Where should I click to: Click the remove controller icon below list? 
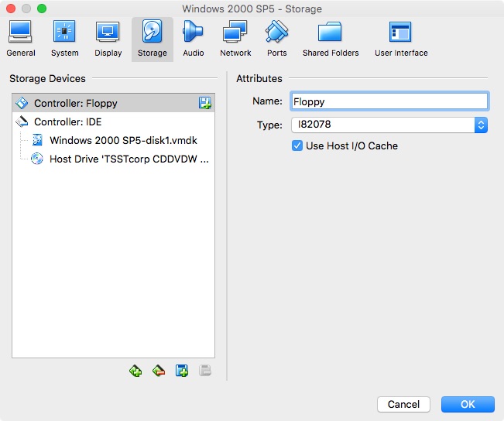pyautogui.click(x=159, y=371)
